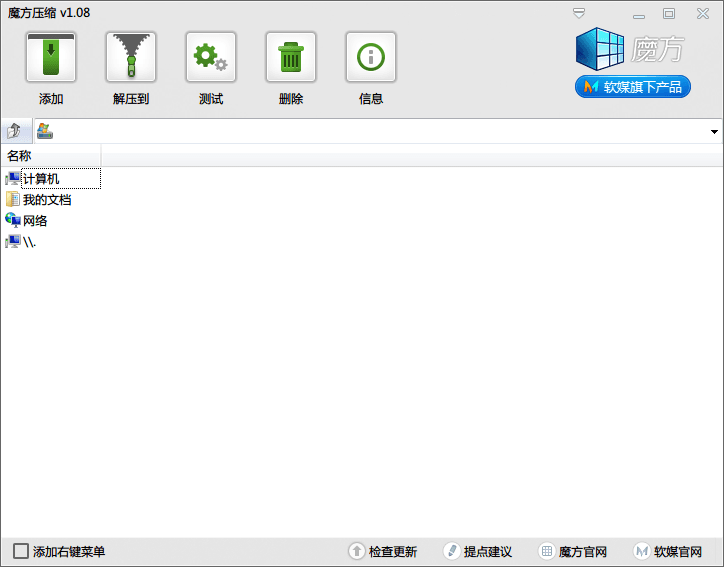Viewport: 724px width, 567px height.
Task: Click the 提点建议 pencil icon
Action: tap(452, 551)
